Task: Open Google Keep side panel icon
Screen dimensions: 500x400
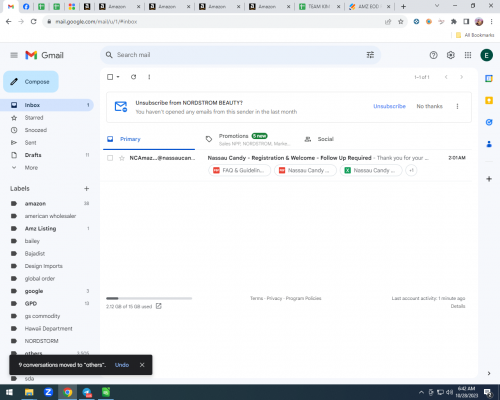Action: point(489,100)
